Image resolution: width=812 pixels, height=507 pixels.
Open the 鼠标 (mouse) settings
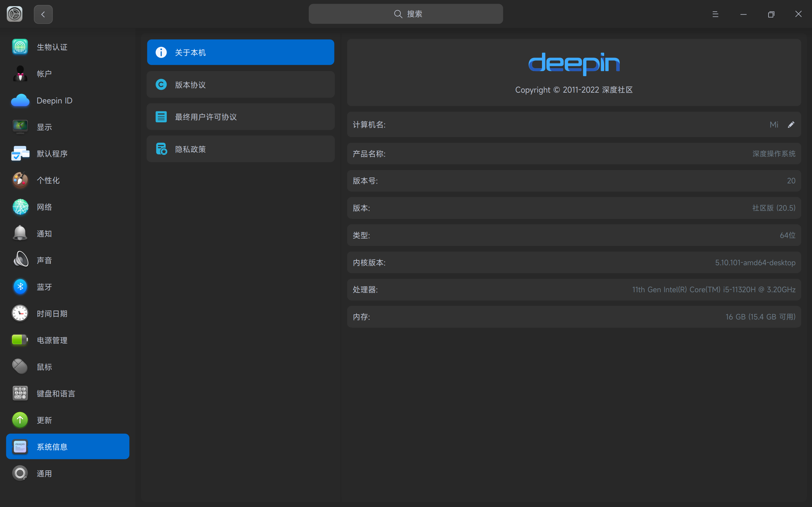tap(44, 366)
